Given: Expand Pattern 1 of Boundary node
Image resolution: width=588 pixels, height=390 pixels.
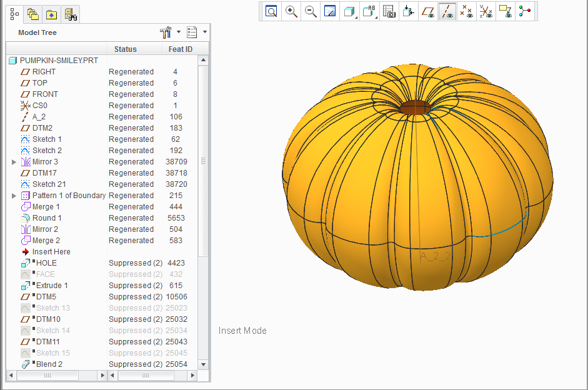Looking at the screenshot, I should pyautogui.click(x=14, y=196).
